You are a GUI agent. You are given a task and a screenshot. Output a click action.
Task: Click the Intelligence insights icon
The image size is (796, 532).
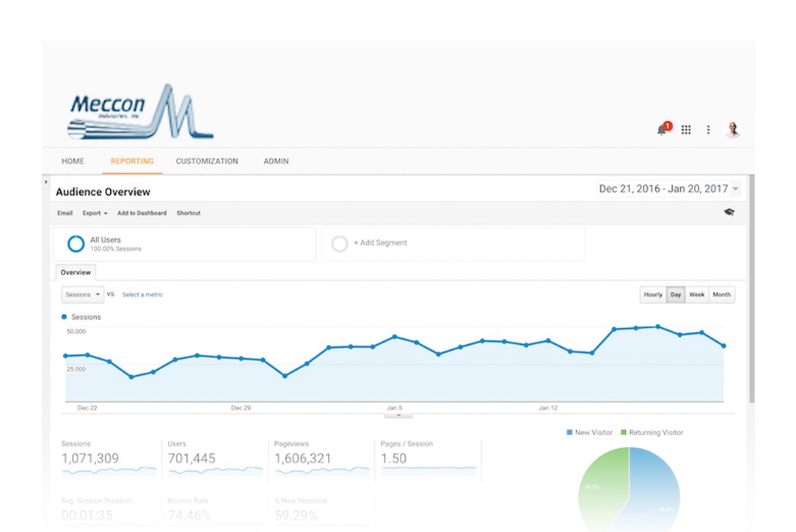pyautogui.click(x=729, y=212)
